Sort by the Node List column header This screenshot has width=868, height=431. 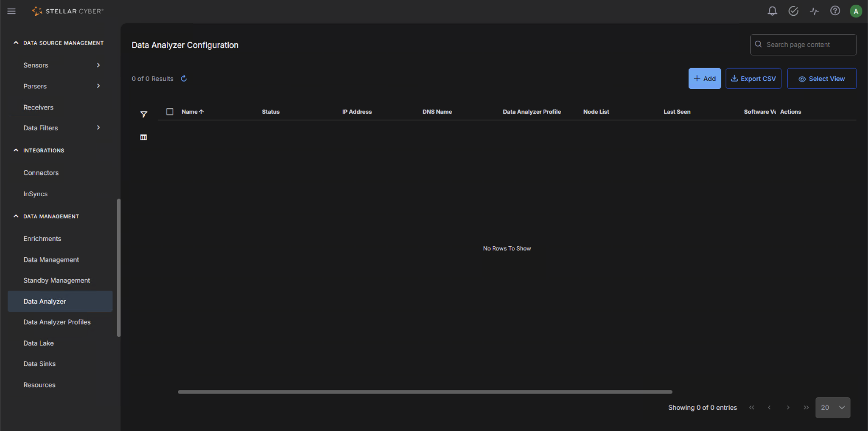point(596,112)
